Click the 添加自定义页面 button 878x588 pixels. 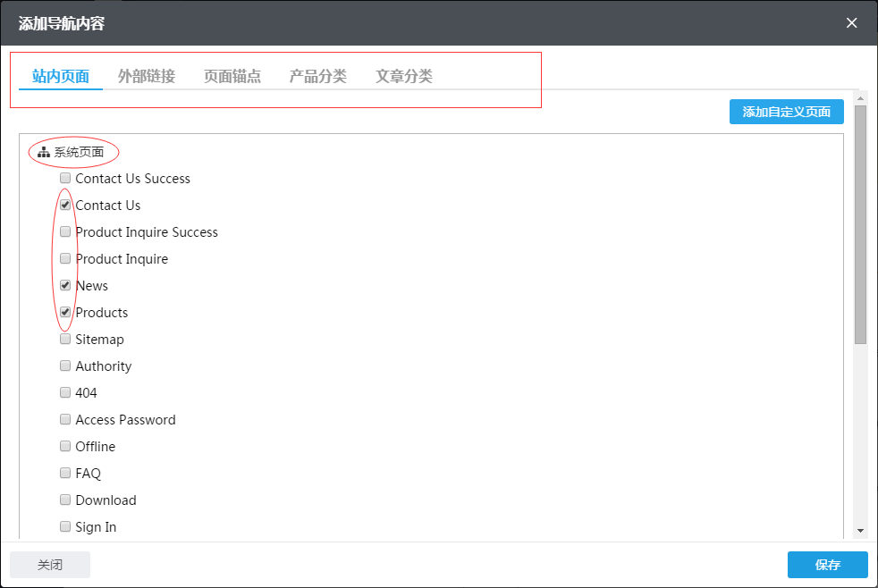[787, 112]
